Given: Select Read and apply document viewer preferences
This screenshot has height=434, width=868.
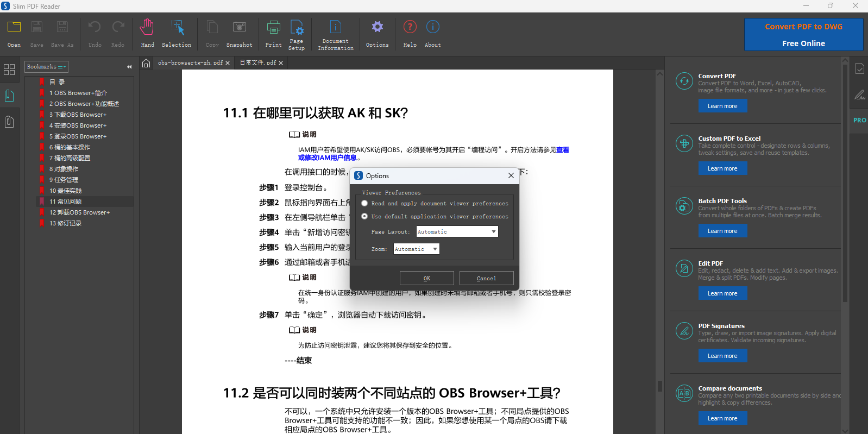Looking at the screenshot, I should pos(364,203).
